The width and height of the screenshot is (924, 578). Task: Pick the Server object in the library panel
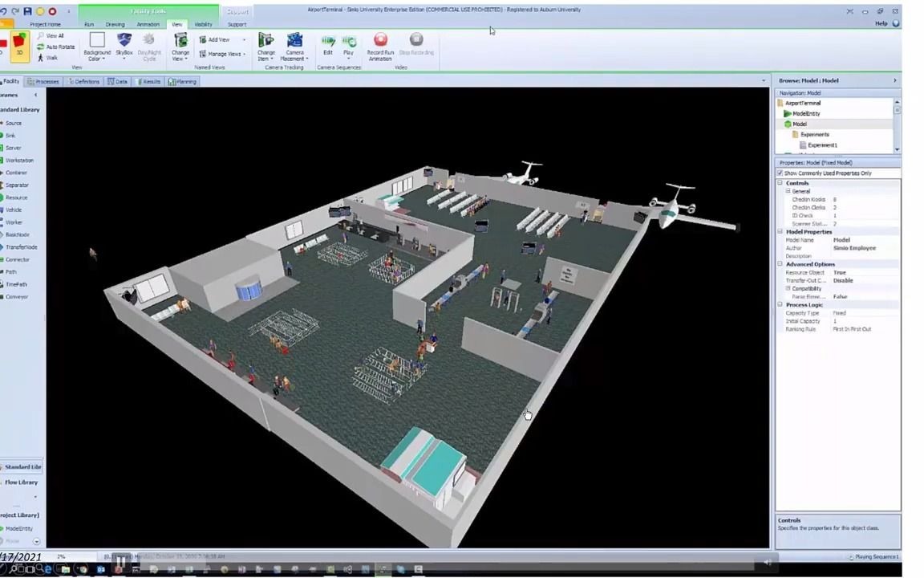click(13, 148)
